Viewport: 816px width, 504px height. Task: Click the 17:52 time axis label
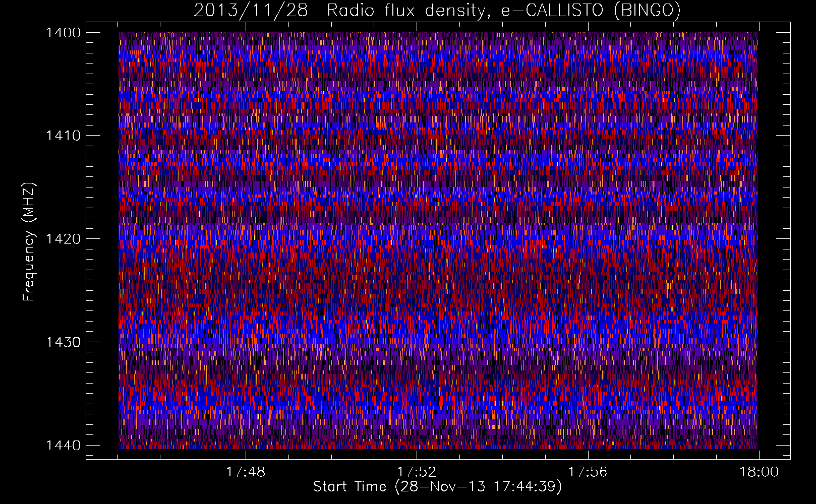(417, 472)
